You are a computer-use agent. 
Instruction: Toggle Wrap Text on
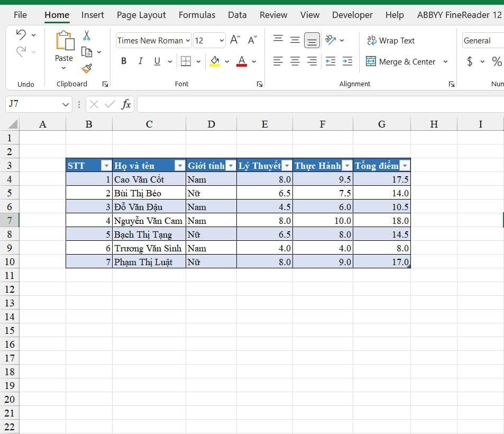click(x=390, y=40)
